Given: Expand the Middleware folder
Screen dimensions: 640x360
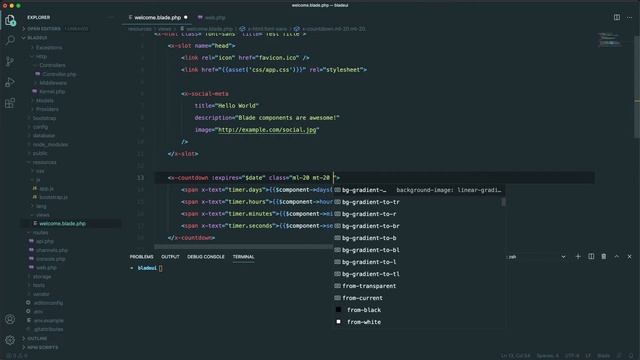Looking at the screenshot, I should pyautogui.click(x=53, y=83).
